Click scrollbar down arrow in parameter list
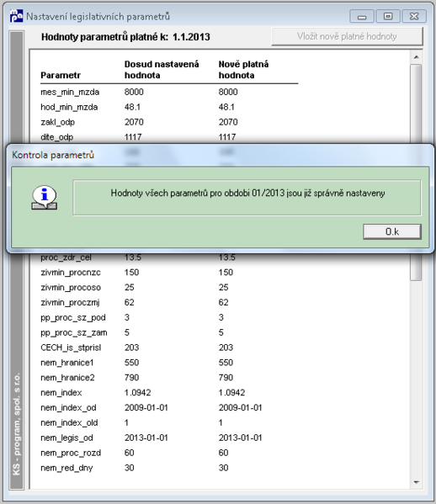Image resolution: width=436 pixels, height=504 pixels. pos(416,482)
